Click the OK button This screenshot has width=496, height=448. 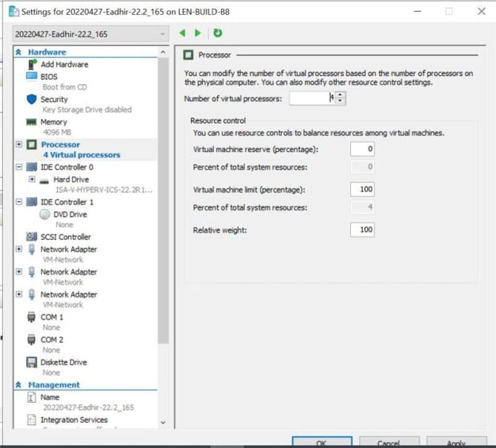click(322, 442)
